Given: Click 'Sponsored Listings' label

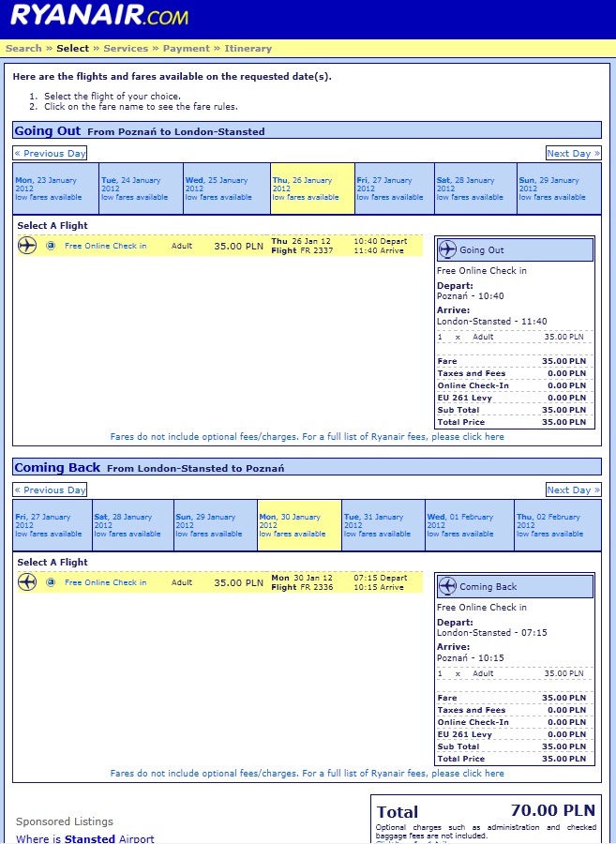Looking at the screenshot, I should (65, 821).
